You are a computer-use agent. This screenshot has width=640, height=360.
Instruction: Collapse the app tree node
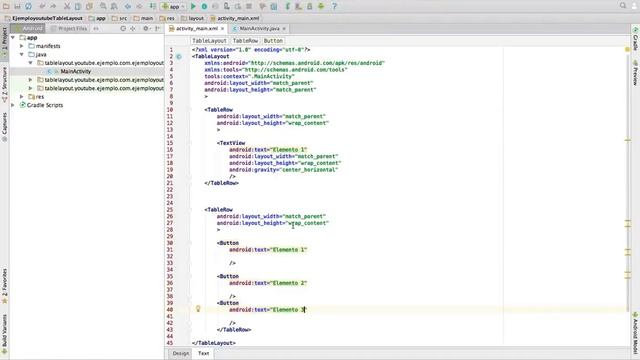point(13,38)
